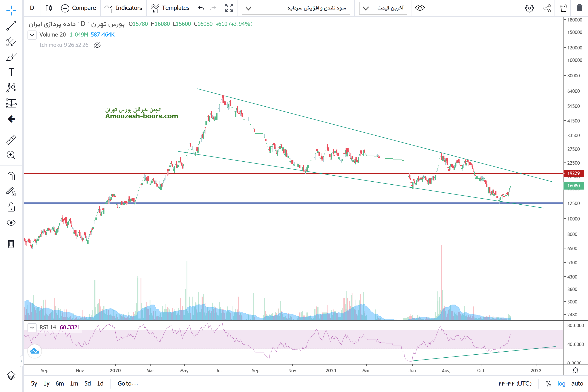Enable the magnet mode icon
Screen dimensions: 588x392
click(x=11, y=176)
